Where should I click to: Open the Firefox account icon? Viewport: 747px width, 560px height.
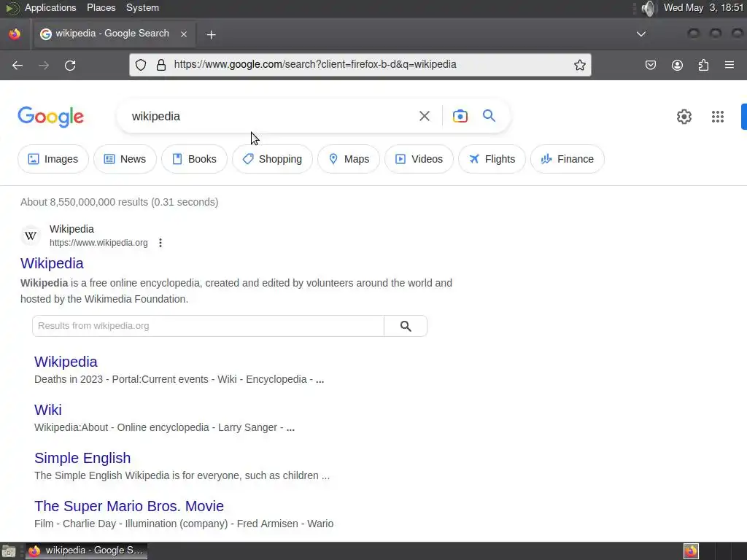pos(677,65)
